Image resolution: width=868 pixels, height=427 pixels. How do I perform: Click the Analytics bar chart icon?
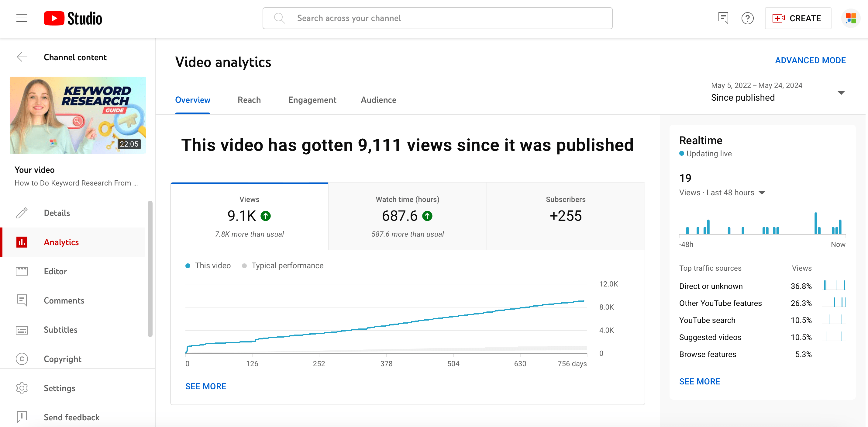click(x=22, y=242)
